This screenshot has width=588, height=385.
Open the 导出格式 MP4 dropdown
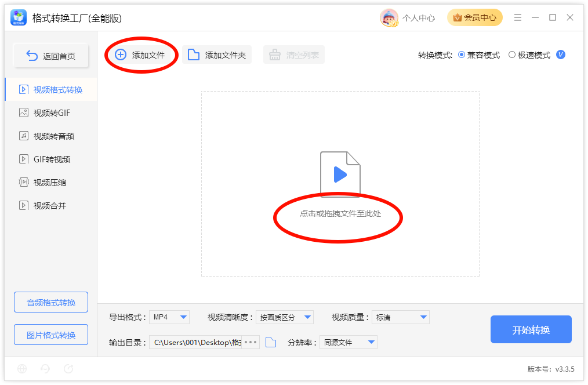click(169, 317)
